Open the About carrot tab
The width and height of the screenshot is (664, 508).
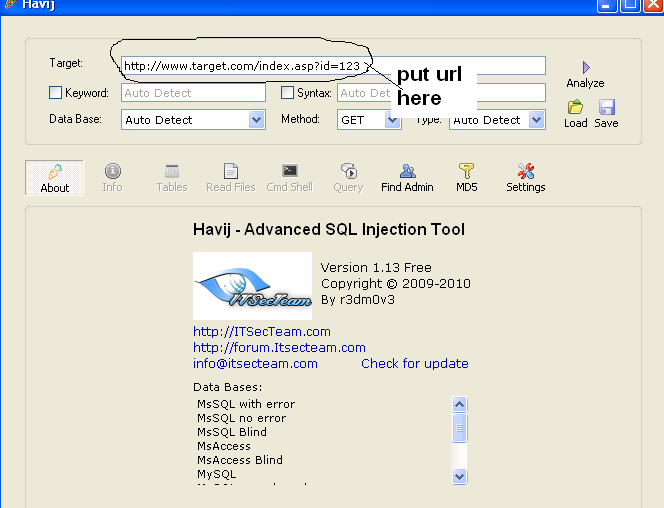point(55,178)
